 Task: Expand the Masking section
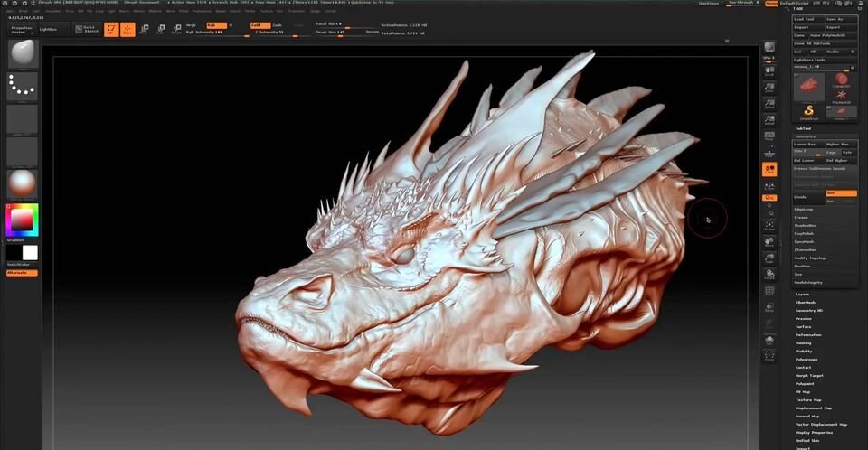tap(803, 343)
